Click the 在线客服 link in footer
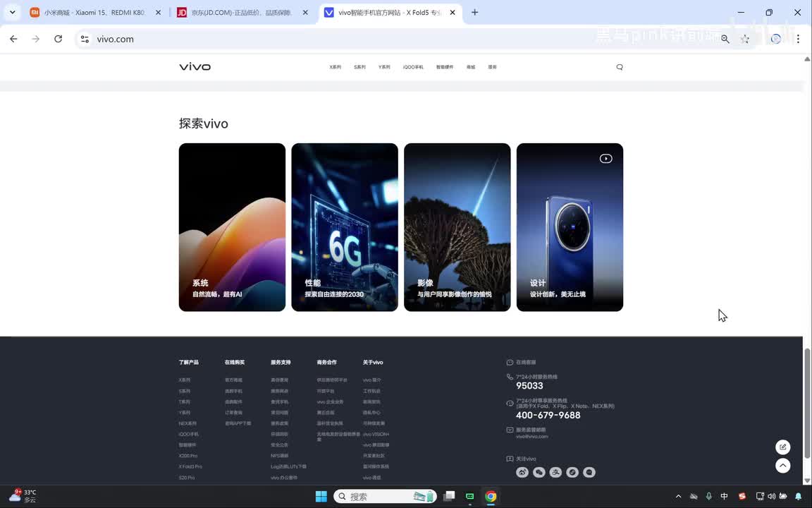The height and width of the screenshot is (508, 812). 526,363
